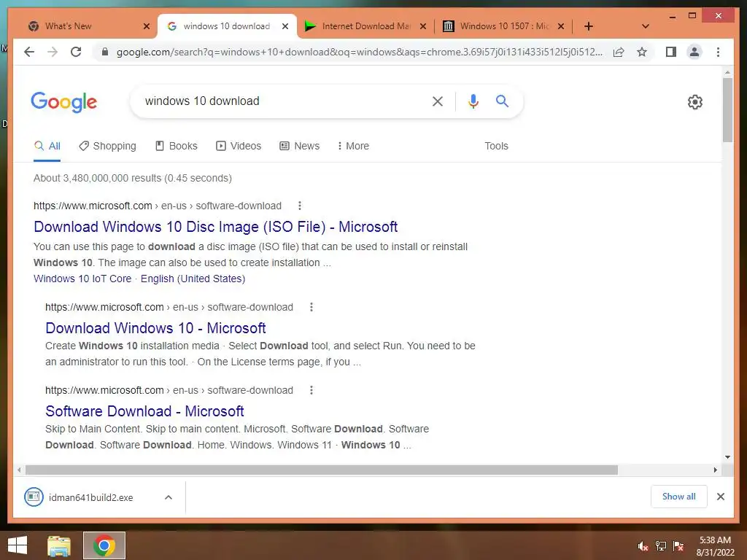
Task: Click the horizontal scrollbar thumb
Action: pos(322,470)
